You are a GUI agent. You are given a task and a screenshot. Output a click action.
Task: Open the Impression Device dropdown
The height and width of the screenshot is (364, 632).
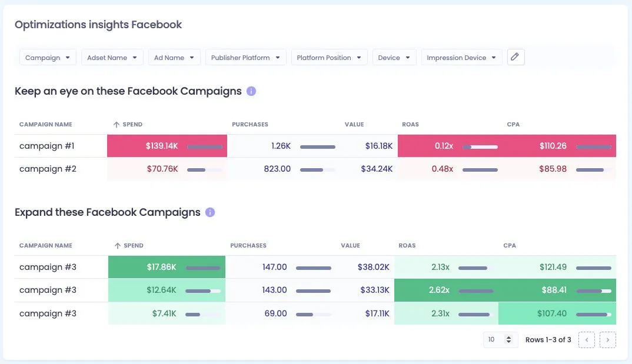pos(461,58)
